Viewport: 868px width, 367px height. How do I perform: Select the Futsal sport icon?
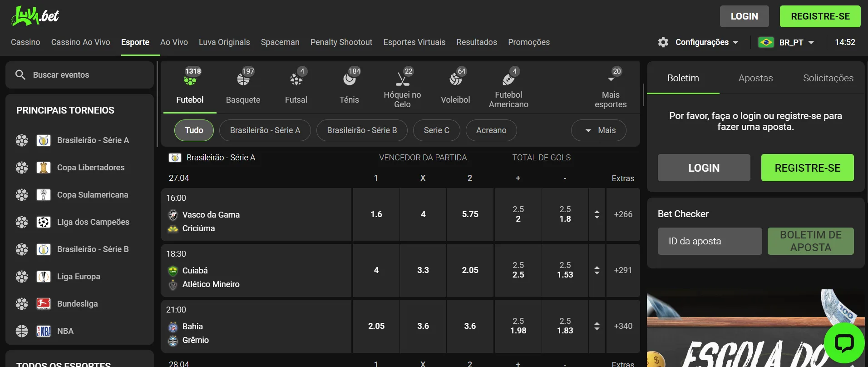click(296, 80)
